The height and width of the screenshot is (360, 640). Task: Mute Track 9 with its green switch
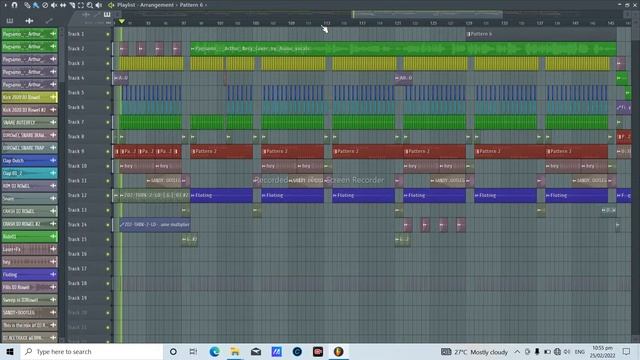click(108, 151)
